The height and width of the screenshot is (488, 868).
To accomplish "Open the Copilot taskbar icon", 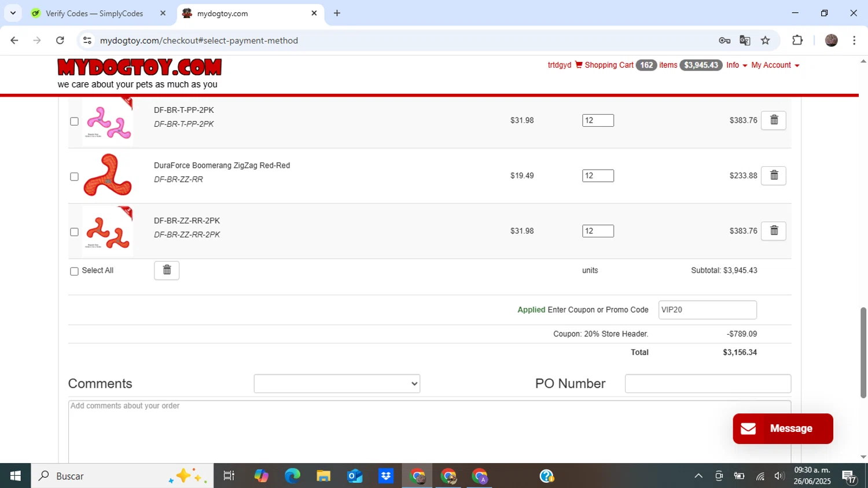I will [261, 476].
